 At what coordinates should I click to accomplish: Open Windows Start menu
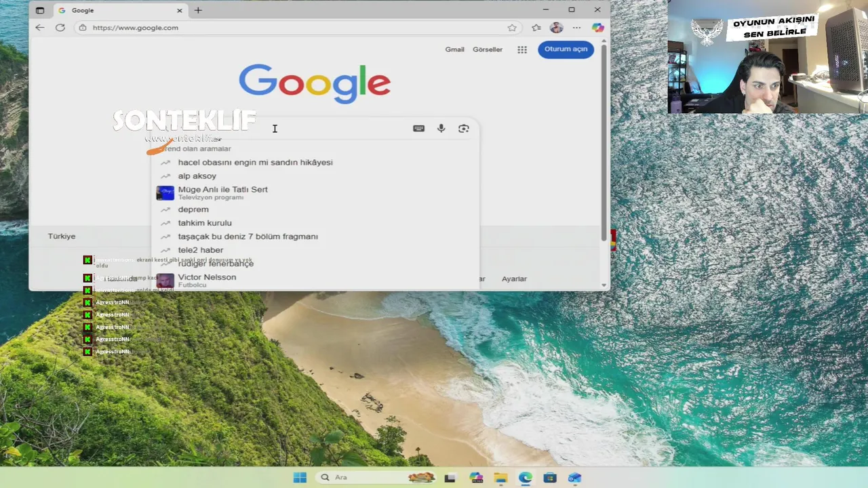click(x=300, y=477)
